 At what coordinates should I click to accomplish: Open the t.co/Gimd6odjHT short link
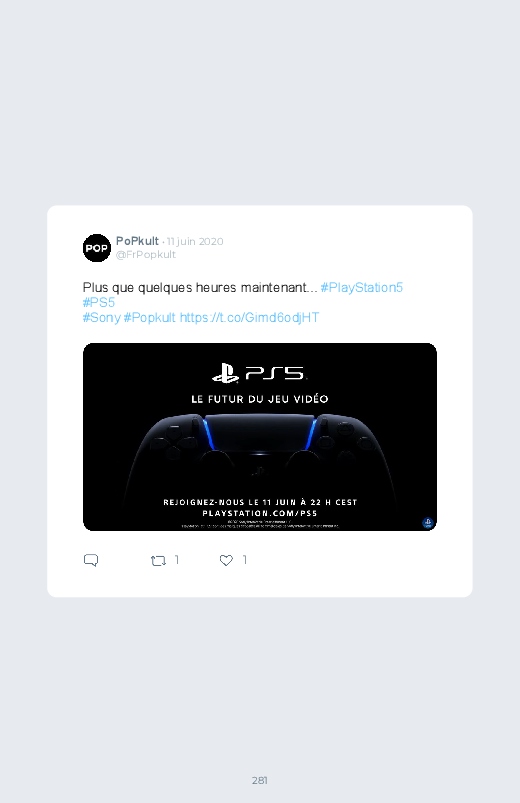(249, 318)
